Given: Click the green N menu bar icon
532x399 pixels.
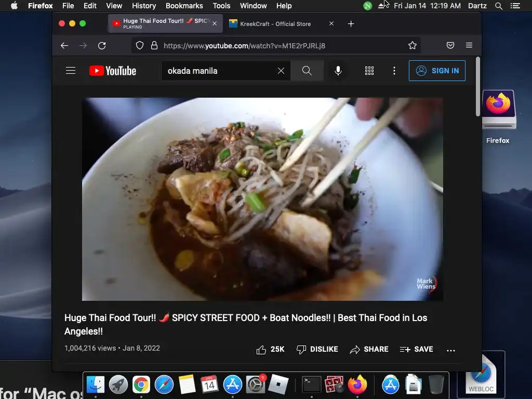Looking at the screenshot, I should coord(367,6).
